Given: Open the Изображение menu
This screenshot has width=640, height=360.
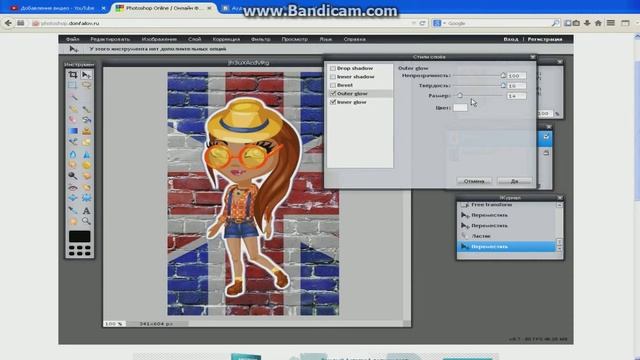Looking at the screenshot, I should pos(159,39).
